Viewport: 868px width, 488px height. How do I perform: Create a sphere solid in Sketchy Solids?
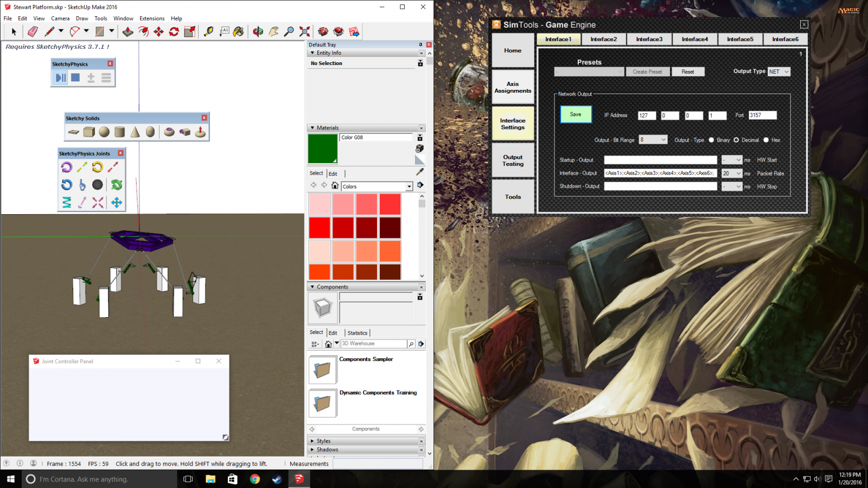pyautogui.click(x=104, y=132)
